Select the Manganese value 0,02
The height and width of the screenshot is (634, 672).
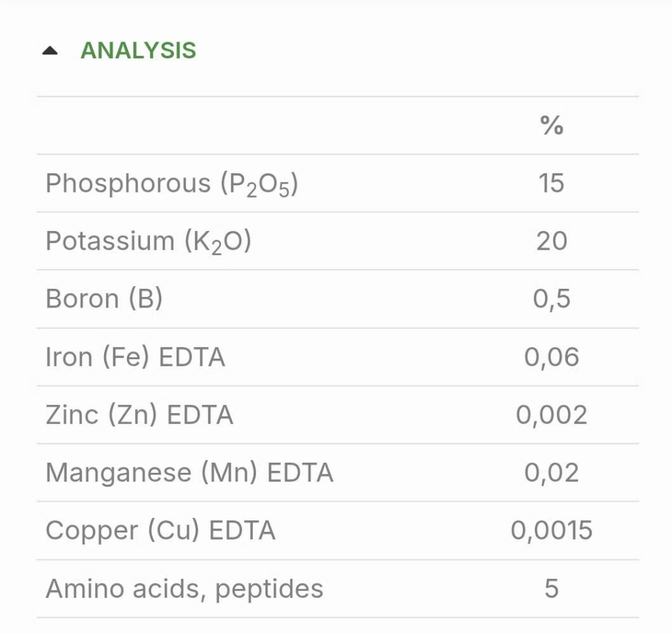tap(552, 473)
